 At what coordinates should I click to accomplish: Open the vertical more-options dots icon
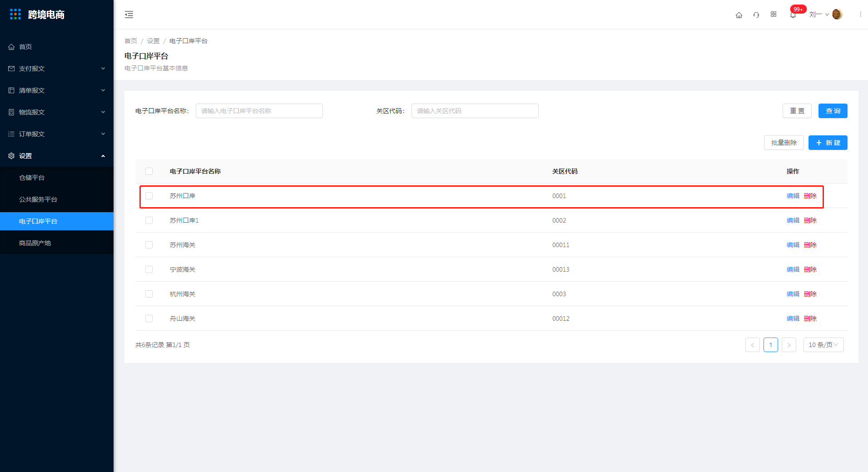click(860, 15)
